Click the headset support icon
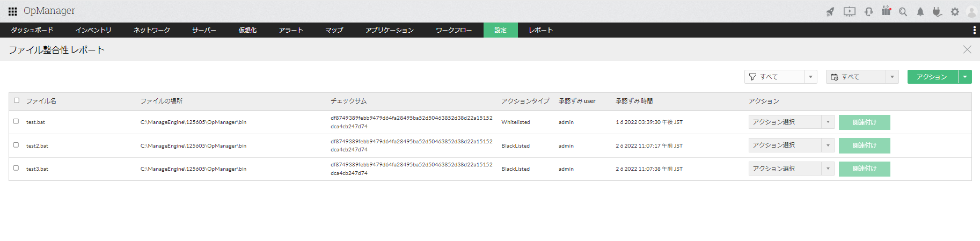Screen dimensions: 980x241 [868, 11]
